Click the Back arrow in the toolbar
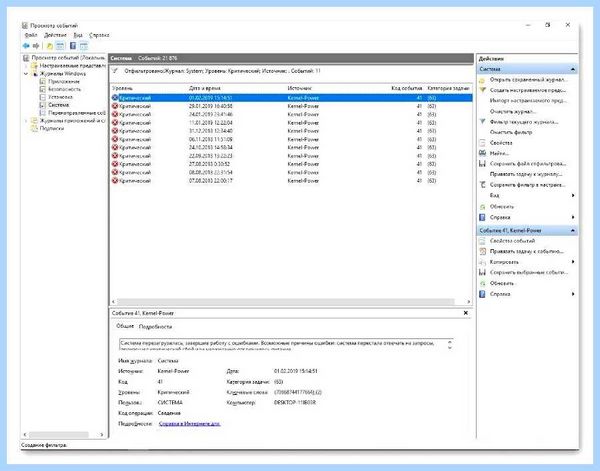The width and height of the screenshot is (600, 471). click(x=26, y=46)
